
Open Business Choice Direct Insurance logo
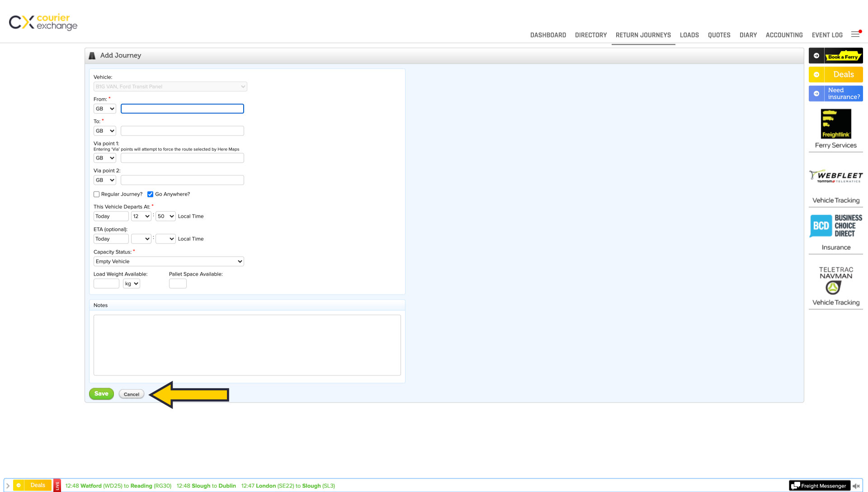(x=835, y=226)
